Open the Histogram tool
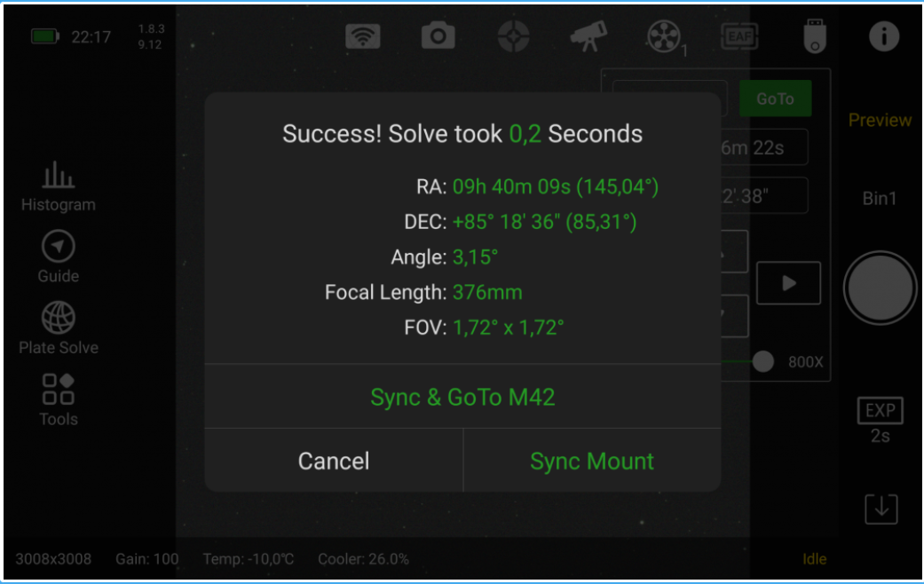This screenshot has width=924, height=584. point(59,186)
